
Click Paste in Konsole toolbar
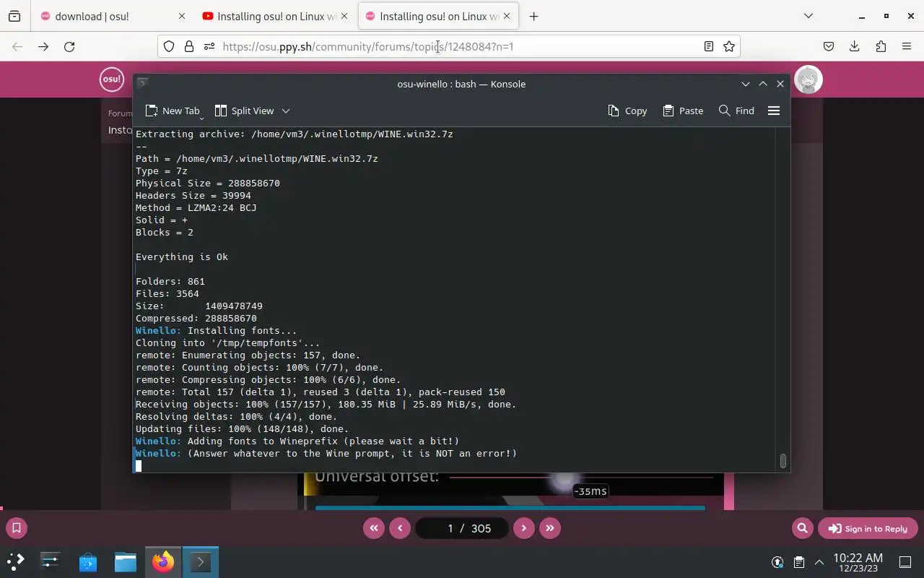pyautogui.click(x=683, y=111)
